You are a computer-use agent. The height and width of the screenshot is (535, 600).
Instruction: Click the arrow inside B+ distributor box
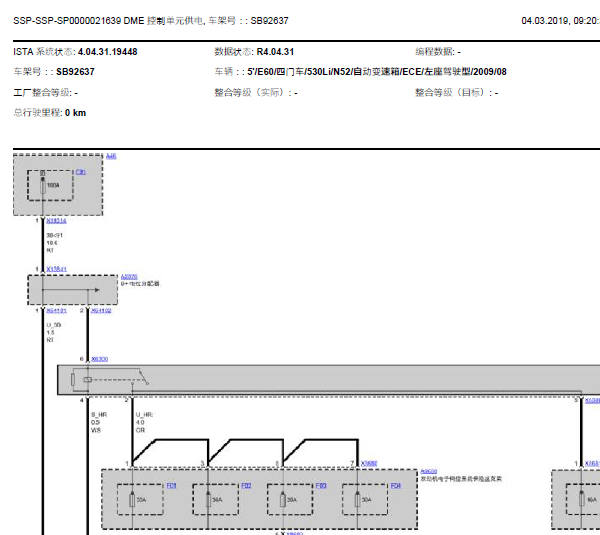pos(97,290)
